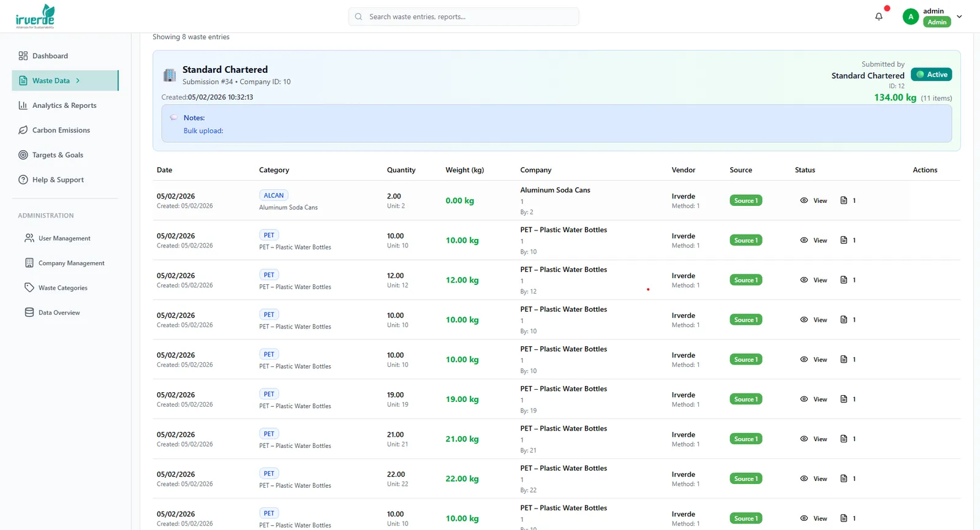The width and height of the screenshot is (980, 530).
Task: View the 19.00 kg PET entry
Action: pos(813,399)
